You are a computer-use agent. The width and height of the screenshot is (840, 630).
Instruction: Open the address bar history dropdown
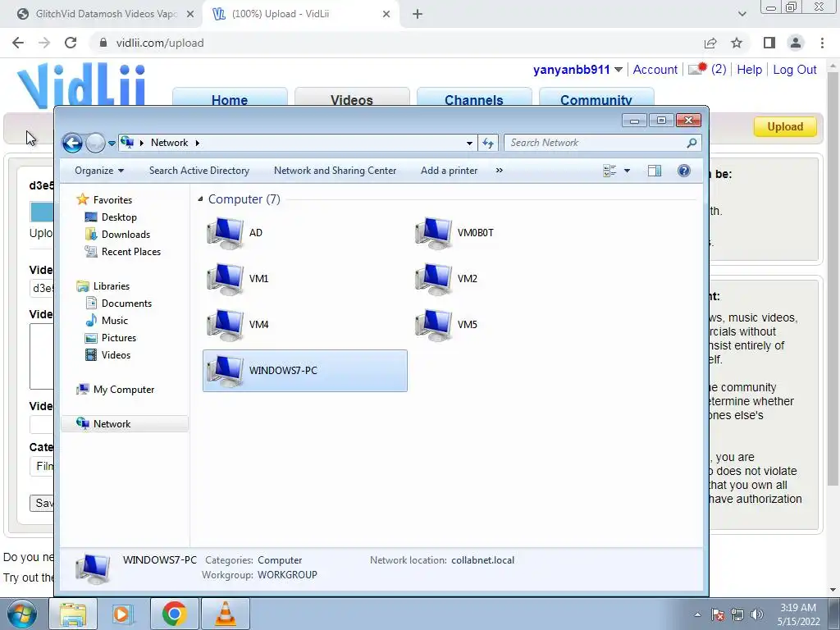tap(469, 143)
